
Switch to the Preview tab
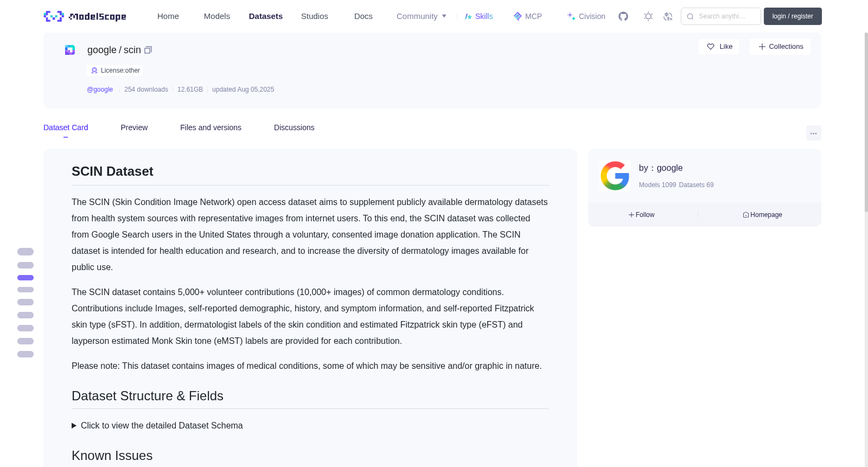(x=134, y=127)
